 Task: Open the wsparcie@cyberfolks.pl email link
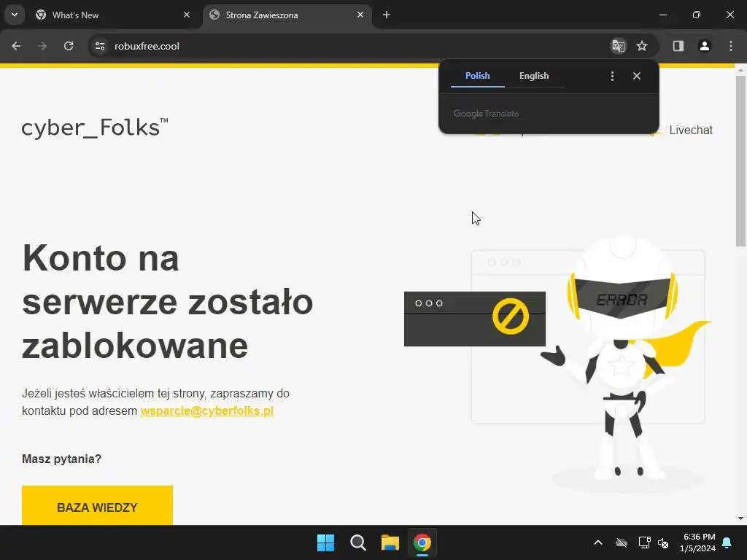click(x=206, y=411)
